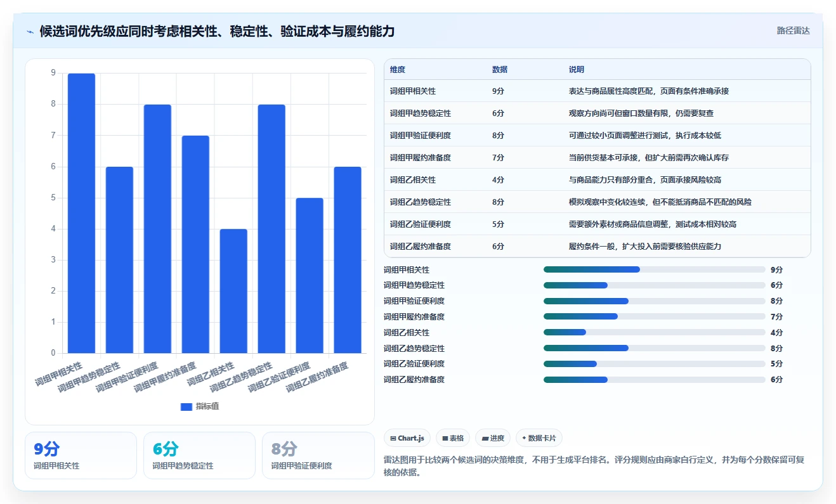Select text 履约条件一般，扩大投入前需要核验供应能力
Viewport: 836px width, 504px height.
click(645, 247)
